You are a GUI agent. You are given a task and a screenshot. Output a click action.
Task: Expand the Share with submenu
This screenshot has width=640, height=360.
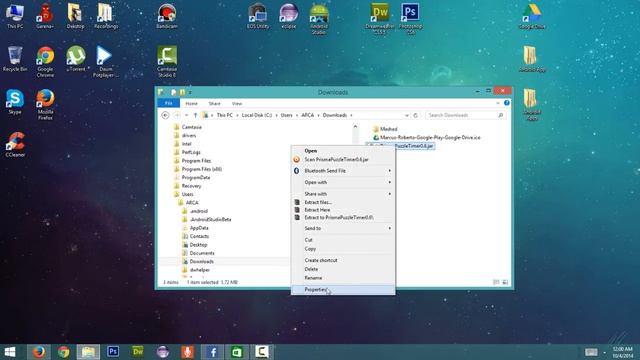[x=343, y=194]
